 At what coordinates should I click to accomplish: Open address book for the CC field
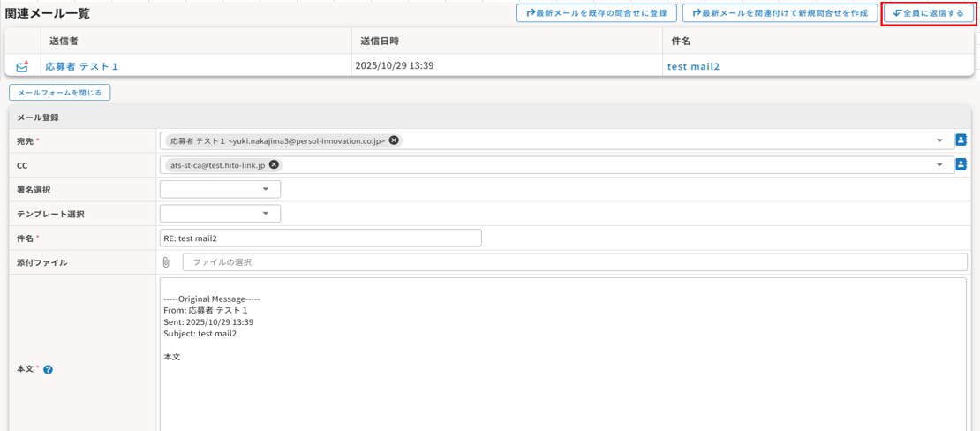[x=961, y=165]
